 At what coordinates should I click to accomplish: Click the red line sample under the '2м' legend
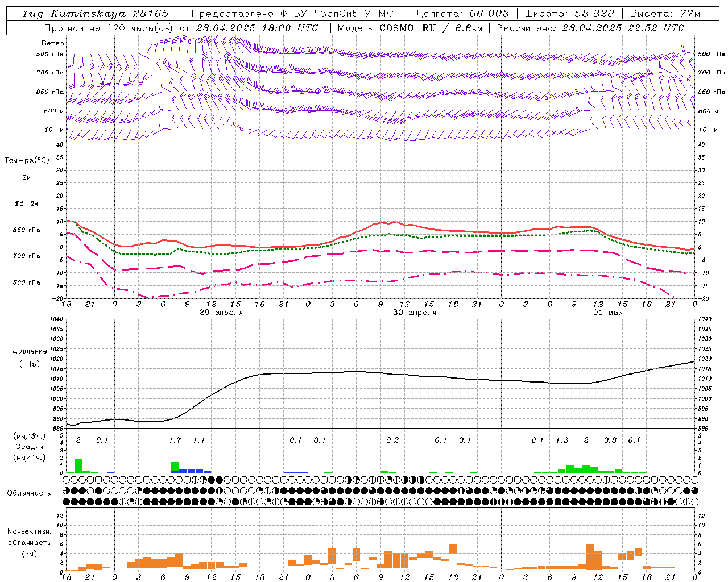point(26,184)
